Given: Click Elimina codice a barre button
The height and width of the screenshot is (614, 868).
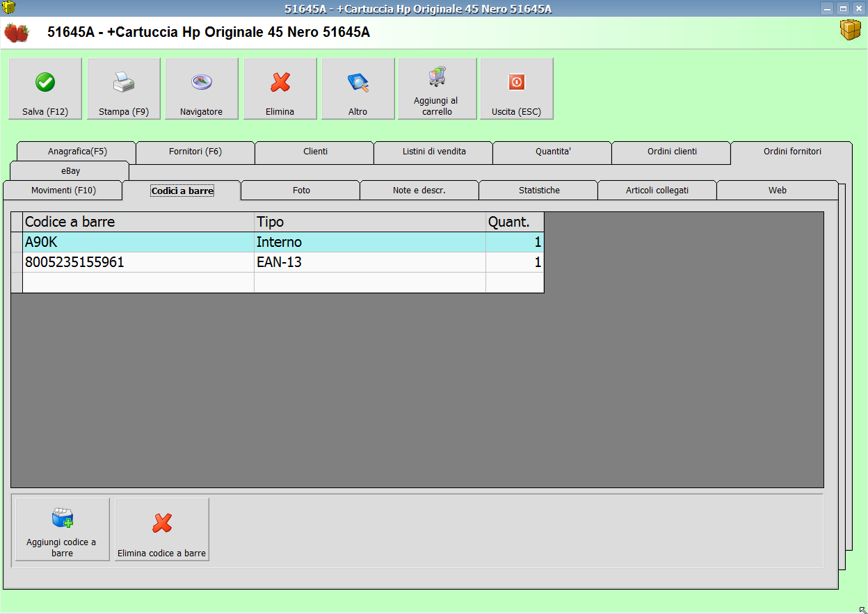Looking at the screenshot, I should pyautogui.click(x=162, y=529).
